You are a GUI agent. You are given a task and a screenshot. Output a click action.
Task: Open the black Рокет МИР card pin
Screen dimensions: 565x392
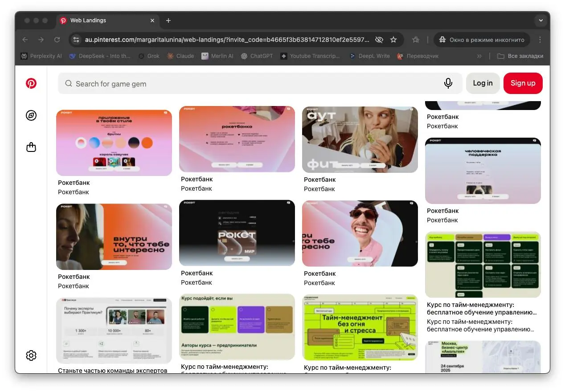(x=237, y=233)
